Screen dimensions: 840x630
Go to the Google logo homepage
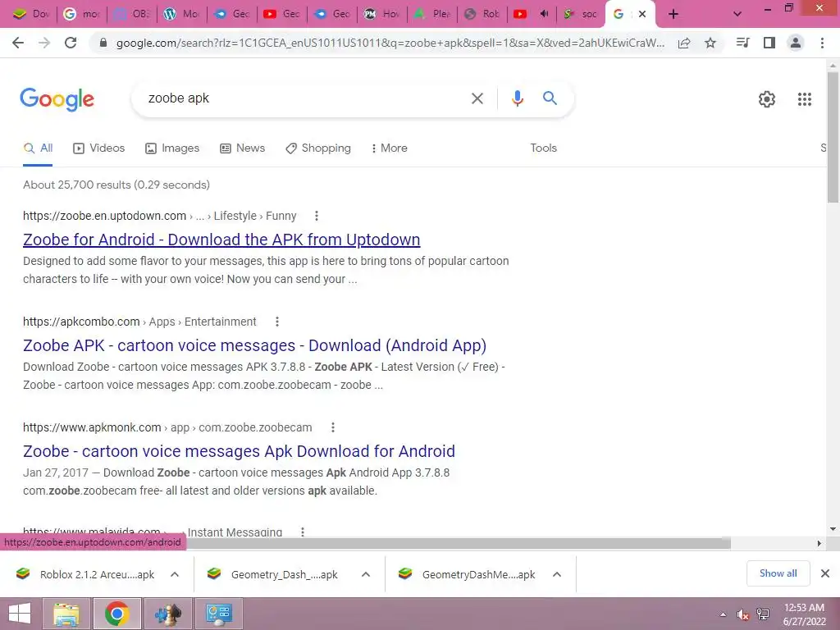coord(57,99)
